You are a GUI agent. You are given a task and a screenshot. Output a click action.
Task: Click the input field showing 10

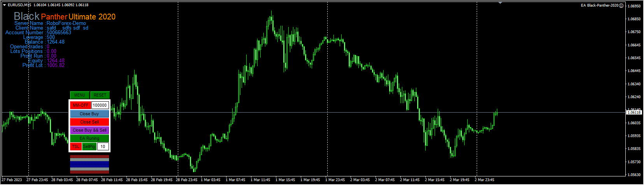pyautogui.click(x=103, y=146)
